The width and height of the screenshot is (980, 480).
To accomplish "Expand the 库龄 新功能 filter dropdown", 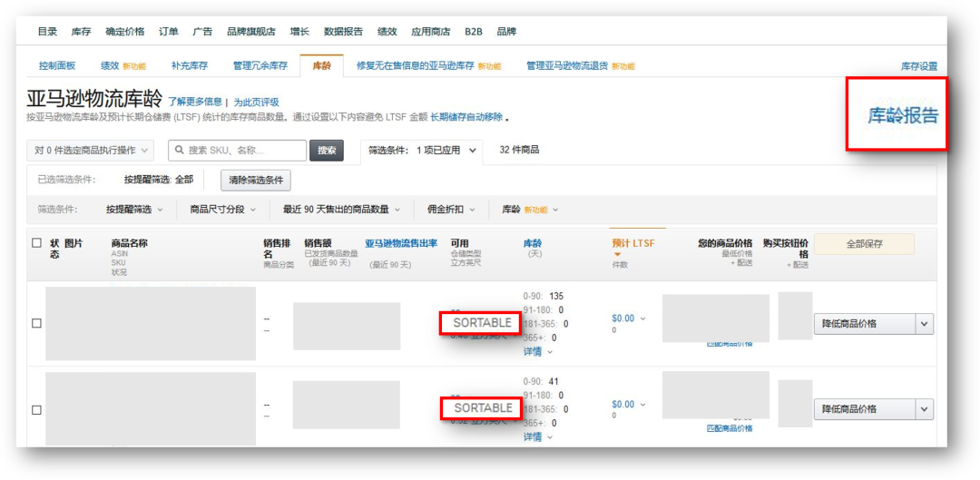I will tap(530, 210).
